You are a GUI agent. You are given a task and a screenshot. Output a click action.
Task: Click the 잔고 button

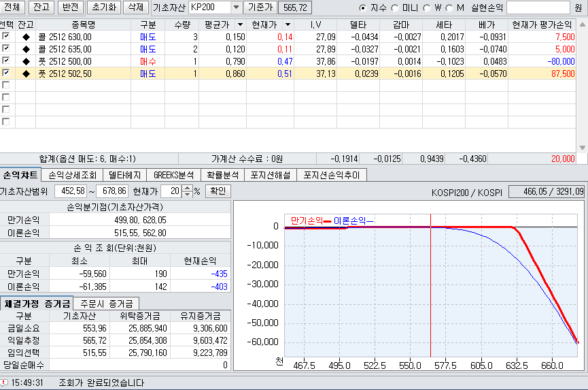click(41, 7)
